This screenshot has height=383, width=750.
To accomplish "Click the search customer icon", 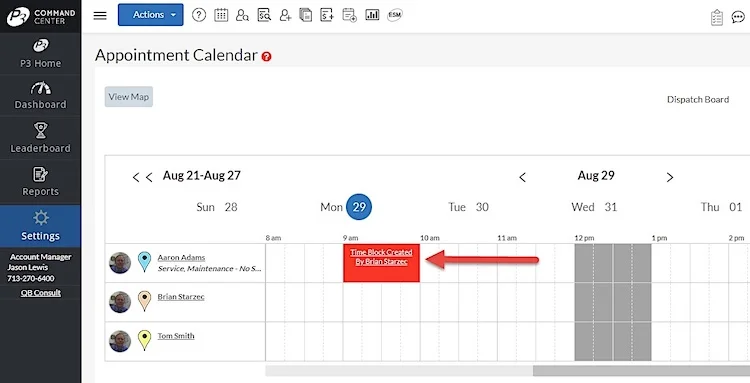I will (x=243, y=15).
